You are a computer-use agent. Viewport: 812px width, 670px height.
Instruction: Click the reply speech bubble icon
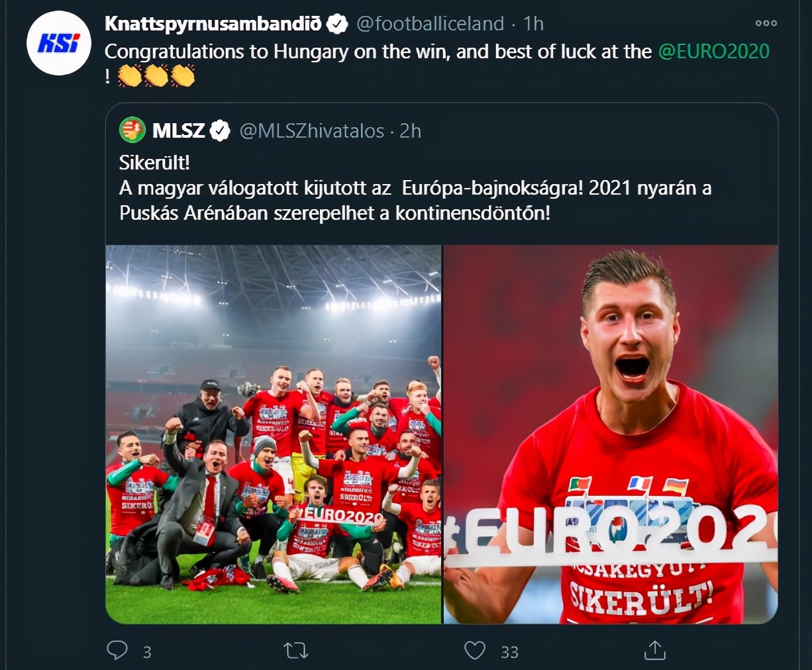117,650
